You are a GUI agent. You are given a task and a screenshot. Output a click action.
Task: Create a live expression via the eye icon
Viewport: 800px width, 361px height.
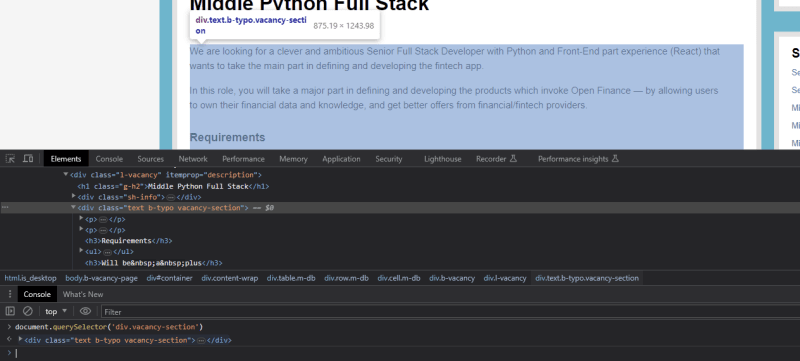click(x=85, y=311)
